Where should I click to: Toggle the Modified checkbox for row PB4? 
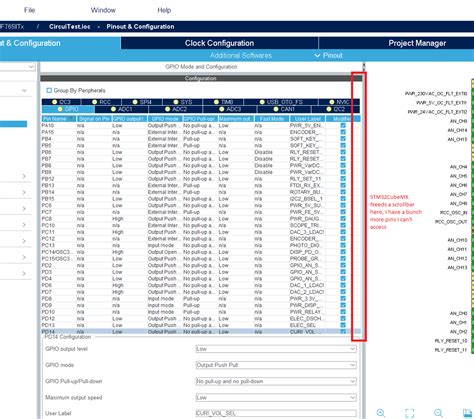343,139
